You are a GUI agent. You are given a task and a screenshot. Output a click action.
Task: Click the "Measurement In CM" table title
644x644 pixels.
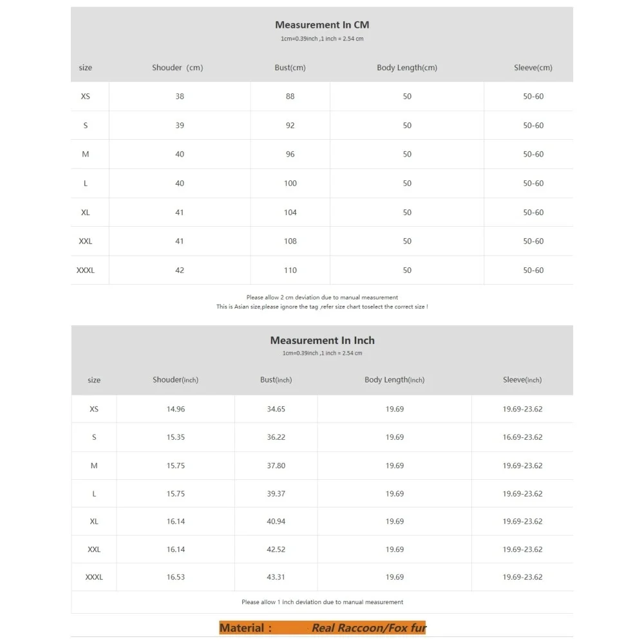click(322, 25)
